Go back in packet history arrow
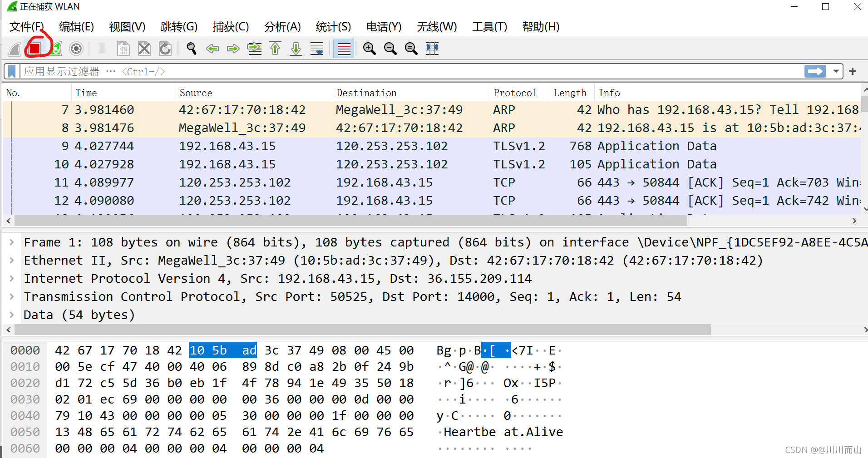Screen dimensions: 868x458 pos(212,49)
